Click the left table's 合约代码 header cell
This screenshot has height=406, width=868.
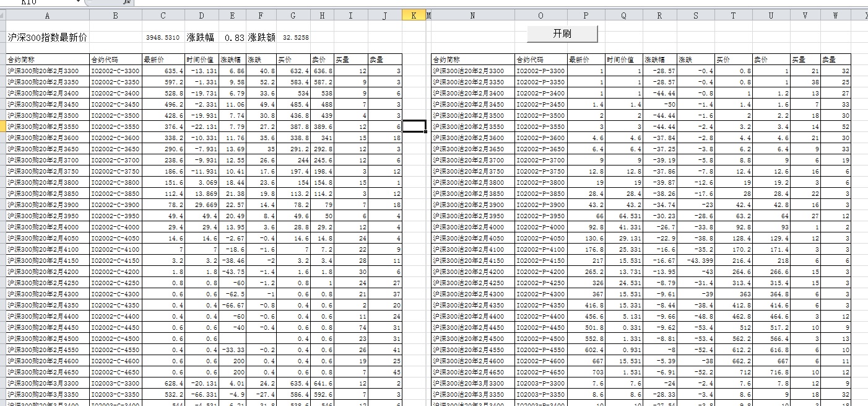115,60
